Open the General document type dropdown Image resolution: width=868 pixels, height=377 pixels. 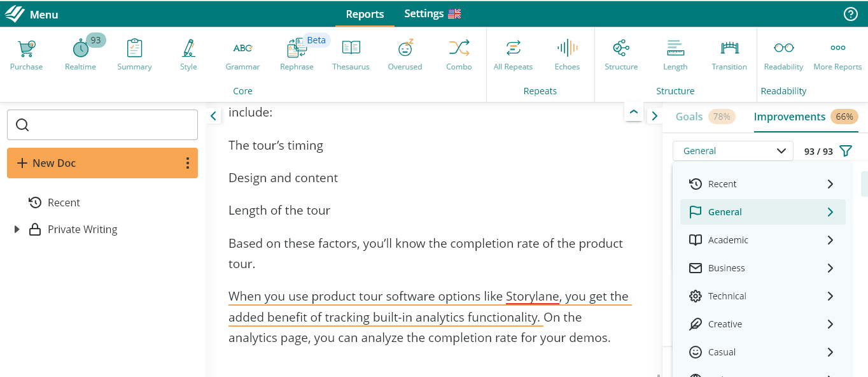tap(732, 151)
